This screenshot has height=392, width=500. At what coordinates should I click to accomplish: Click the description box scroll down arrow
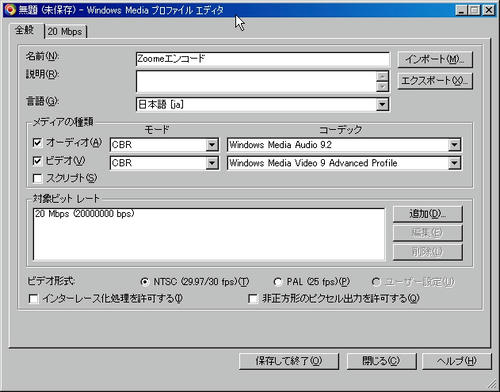pyautogui.click(x=382, y=87)
